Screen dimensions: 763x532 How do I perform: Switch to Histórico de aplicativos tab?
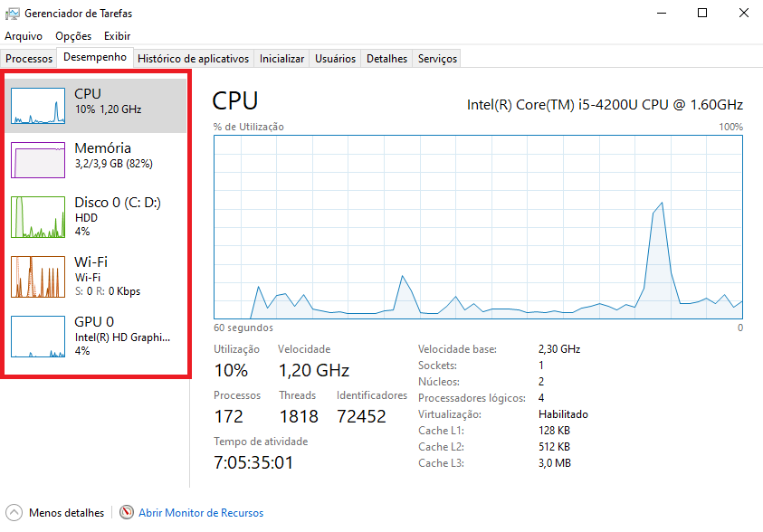(193, 58)
